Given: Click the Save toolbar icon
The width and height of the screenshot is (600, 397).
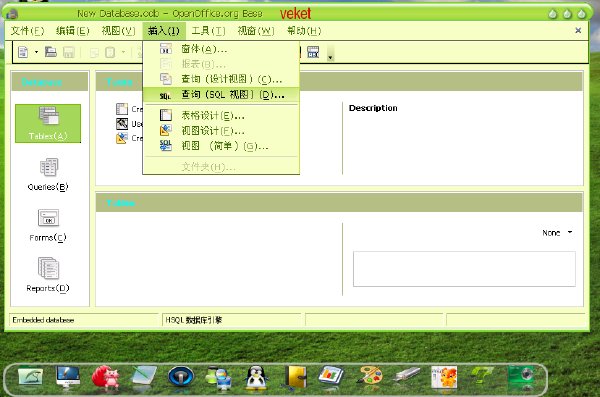Looking at the screenshot, I should 69,52.
